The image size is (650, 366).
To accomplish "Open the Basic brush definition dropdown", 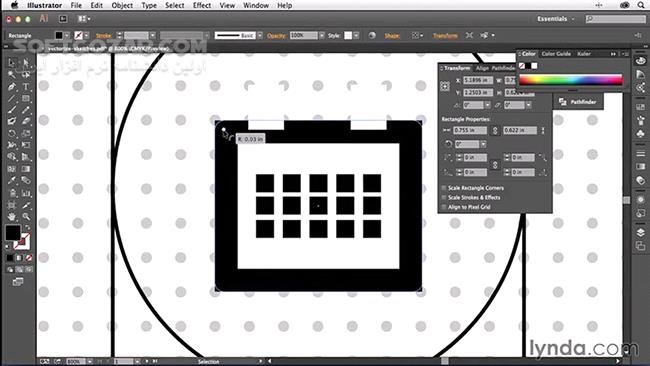I will click(x=260, y=36).
